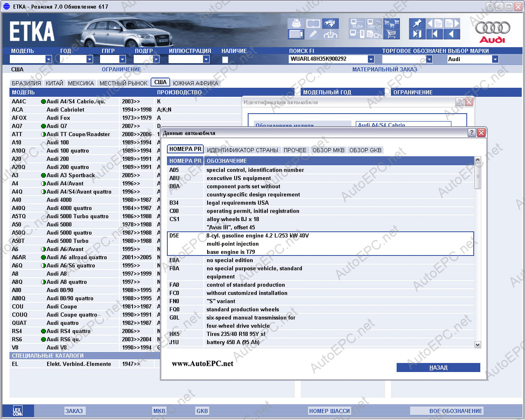Select PR row G0L six-speed manual transmission
The image size is (525, 420).
[x=320, y=322]
